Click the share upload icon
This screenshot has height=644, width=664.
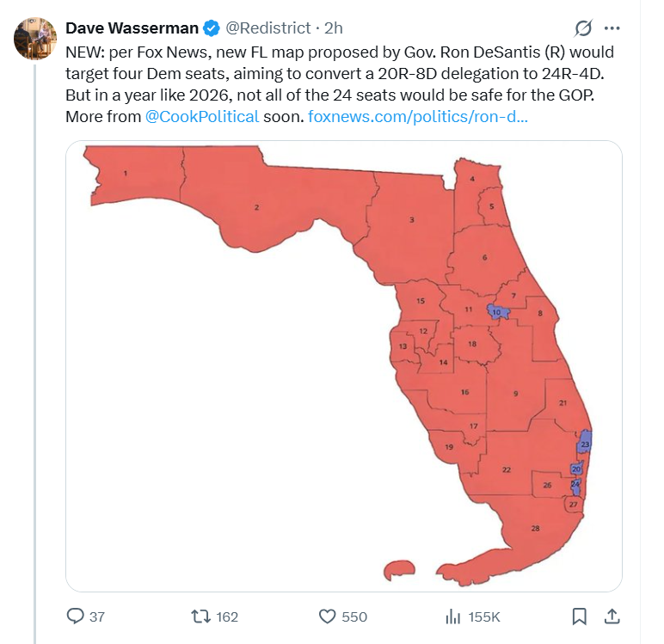tap(612, 616)
